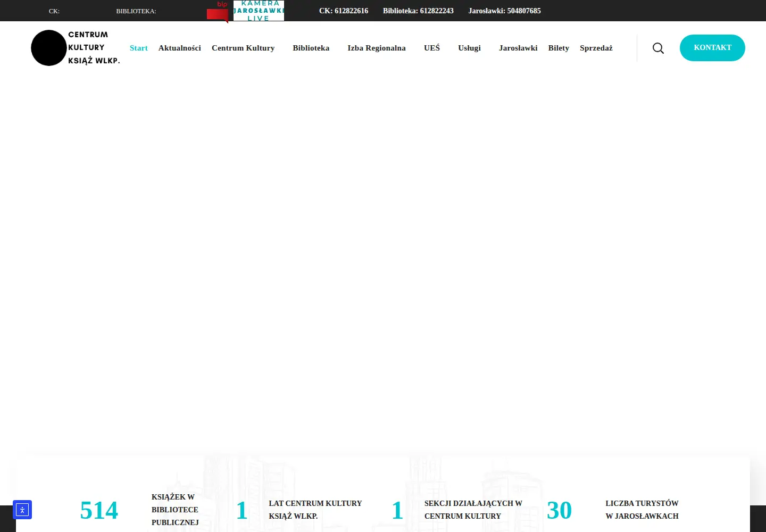The height and width of the screenshot is (532, 766).
Task: Open the Biblioteka menu
Action: (x=311, y=48)
